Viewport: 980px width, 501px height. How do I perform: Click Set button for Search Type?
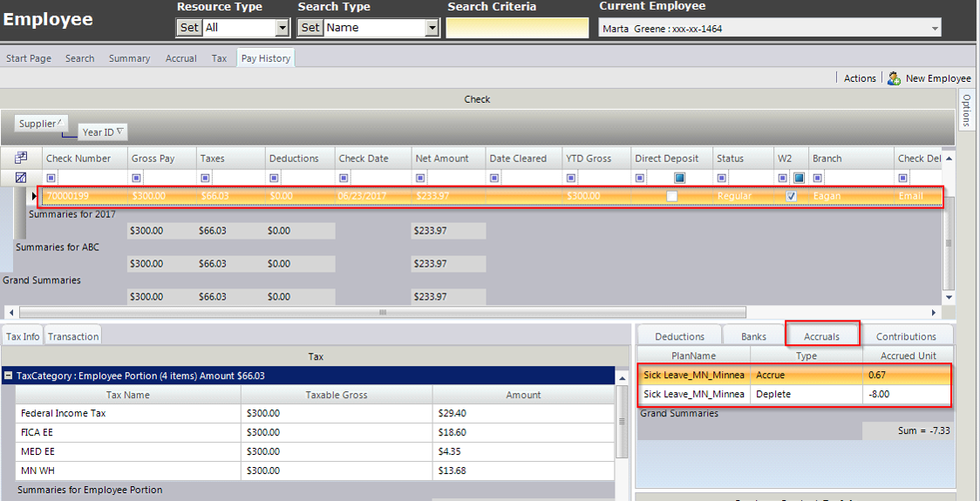point(310,28)
